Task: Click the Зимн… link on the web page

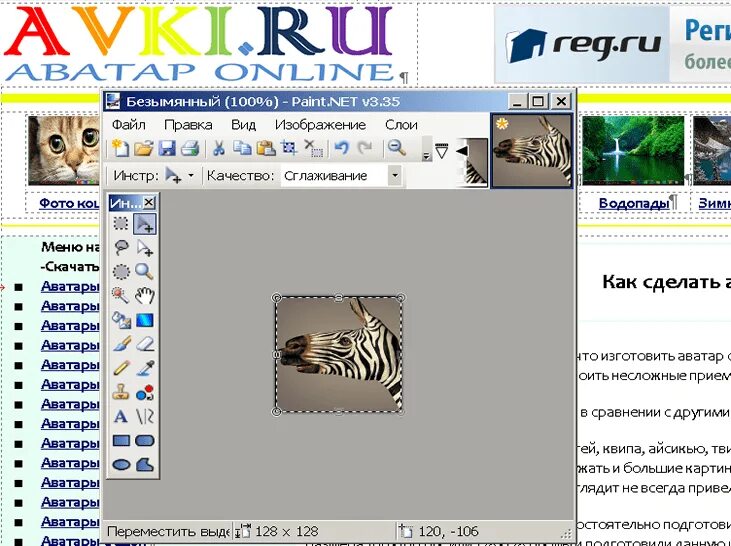Action: tap(715, 203)
